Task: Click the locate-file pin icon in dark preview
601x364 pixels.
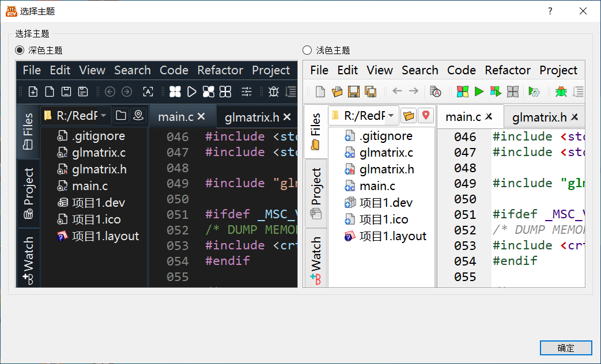Action: click(x=138, y=115)
